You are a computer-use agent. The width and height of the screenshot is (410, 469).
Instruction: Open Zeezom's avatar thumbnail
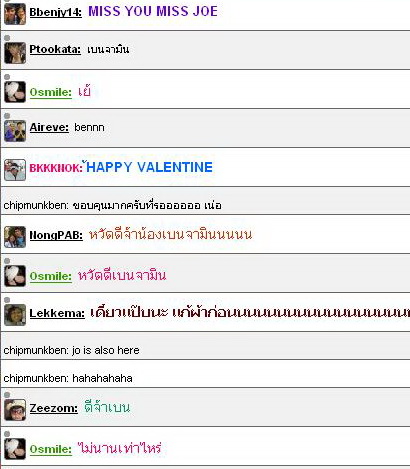[15, 410]
